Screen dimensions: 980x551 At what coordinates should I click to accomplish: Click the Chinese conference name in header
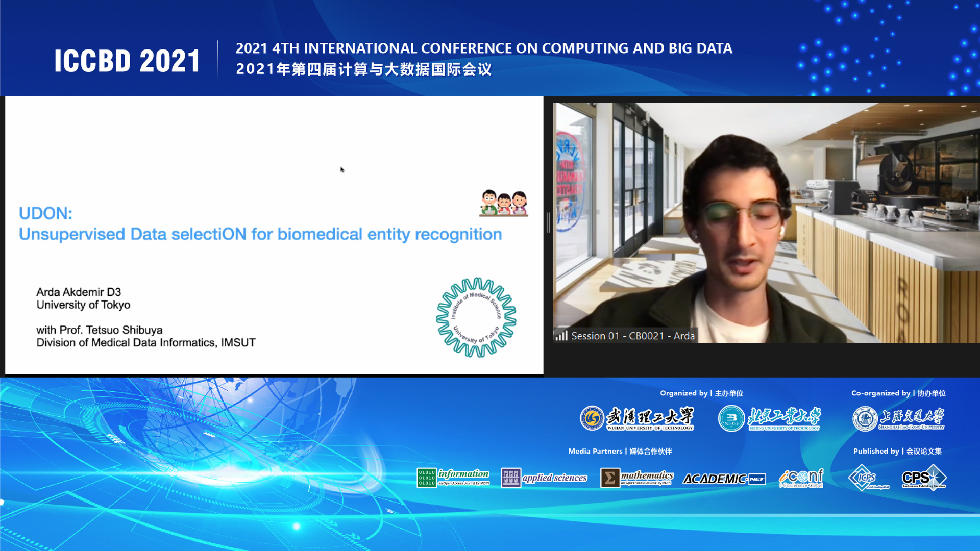(363, 69)
